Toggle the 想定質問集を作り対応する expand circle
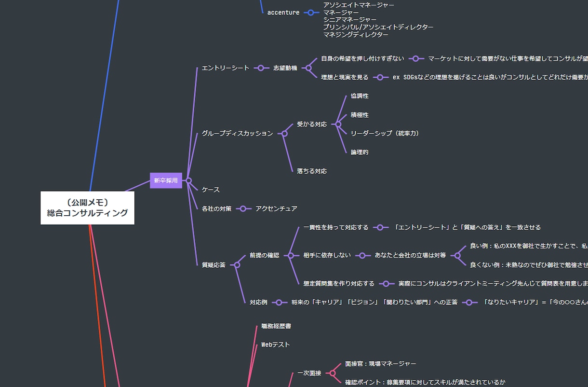Screen dimensions: 588x387 pyautogui.click(x=386, y=284)
